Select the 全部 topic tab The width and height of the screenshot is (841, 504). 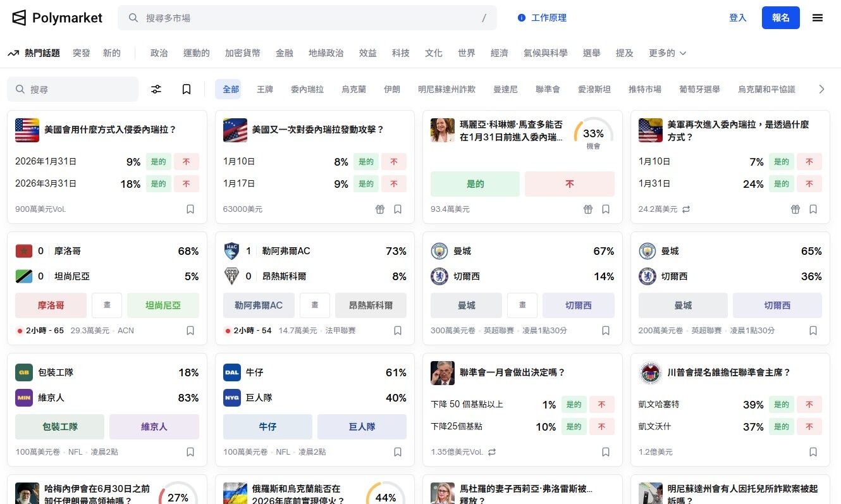[231, 89]
